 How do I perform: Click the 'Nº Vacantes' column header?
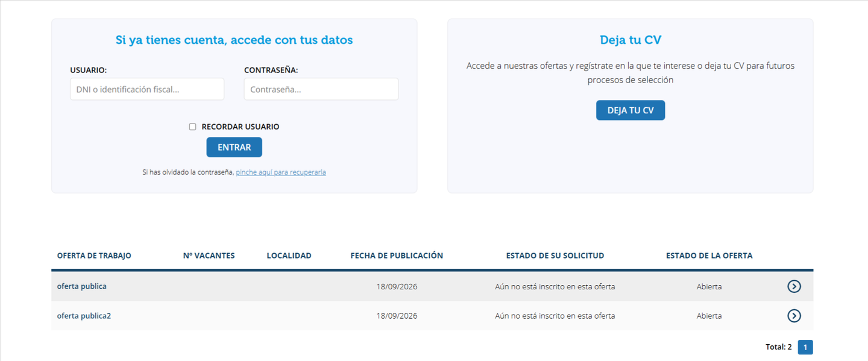coord(209,256)
